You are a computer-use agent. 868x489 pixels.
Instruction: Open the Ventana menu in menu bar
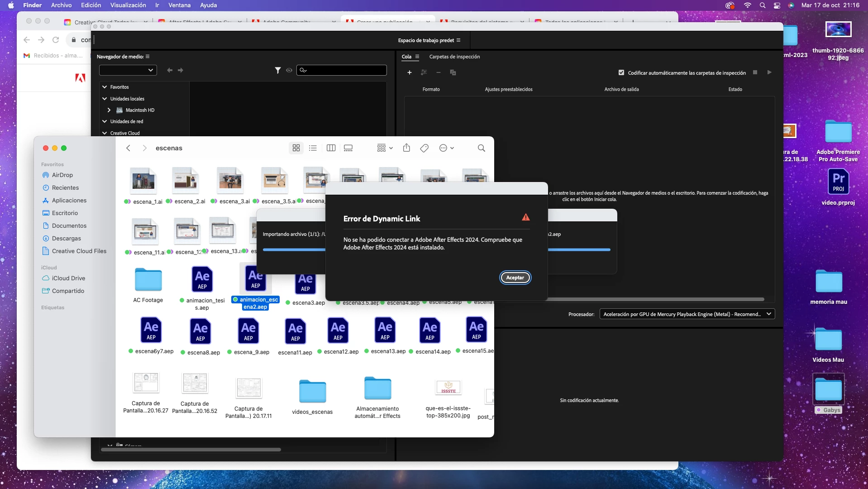point(179,5)
